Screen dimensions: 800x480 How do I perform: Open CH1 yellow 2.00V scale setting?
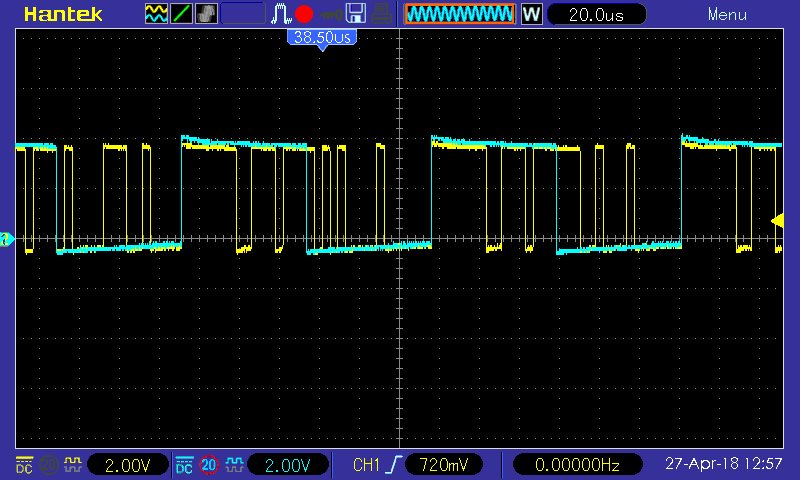coord(127,465)
